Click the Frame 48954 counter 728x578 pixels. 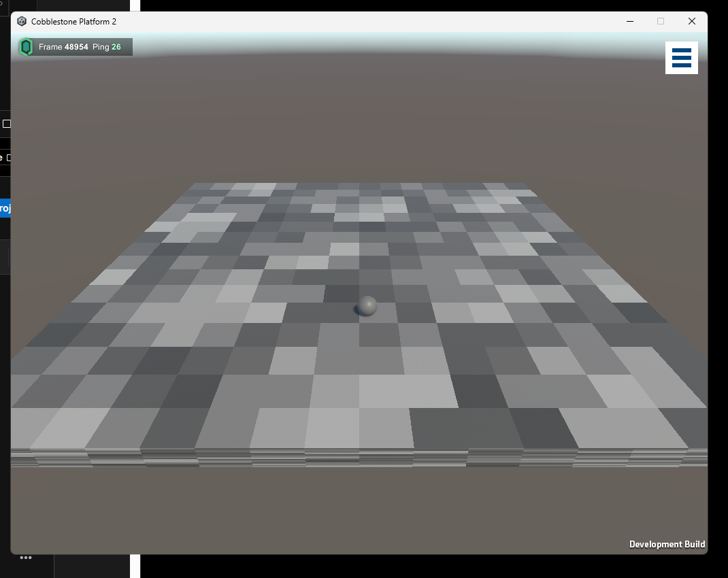click(x=63, y=47)
